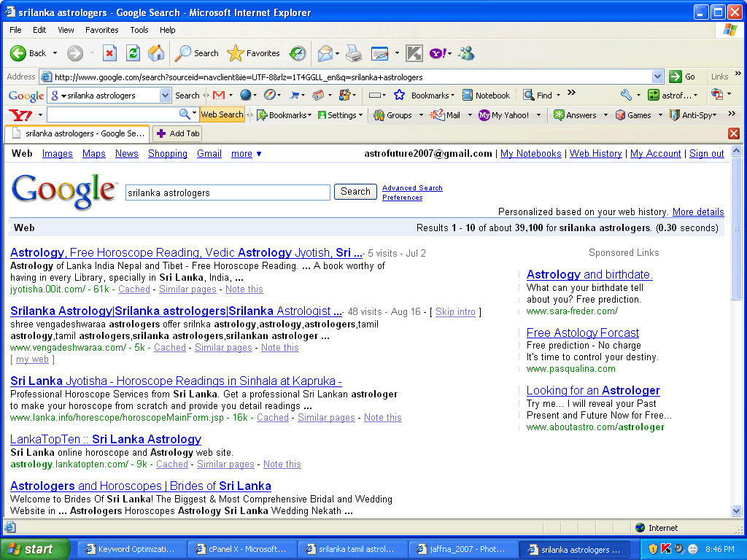Viewport: 747px width, 560px height.
Task: Open the Settings dropdown in Yahoo toolbar
Action: click(x=360, y=114)
